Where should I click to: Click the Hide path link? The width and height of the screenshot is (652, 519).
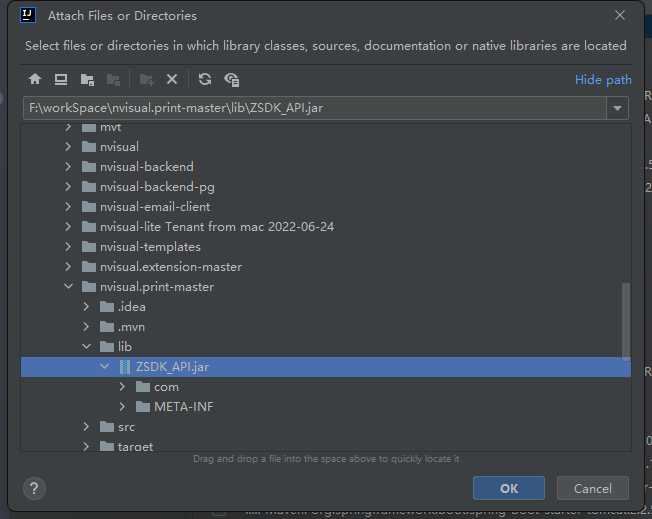(x=603, y=79)
